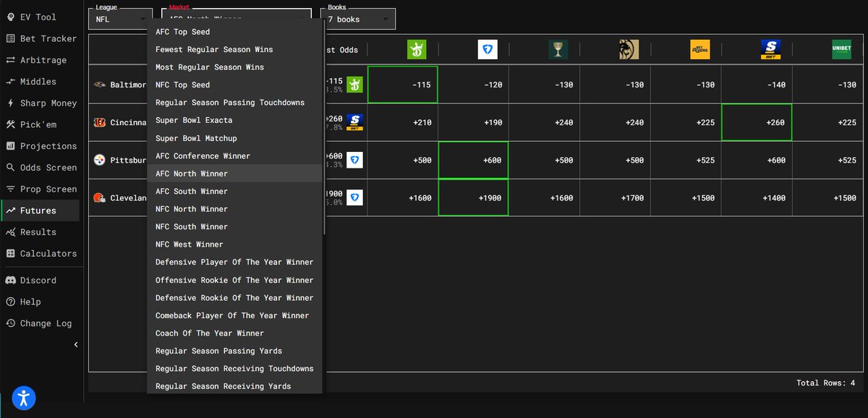
Task: Click the Total Rows: 4 label
Action: point(825,383)
